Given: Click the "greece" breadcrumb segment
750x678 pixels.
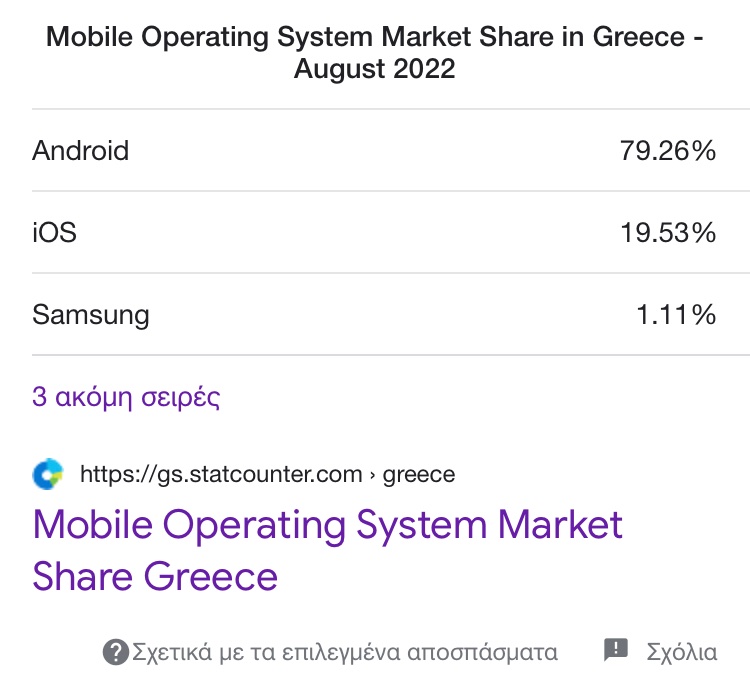Looking at the screenshot, I should 419,475.
